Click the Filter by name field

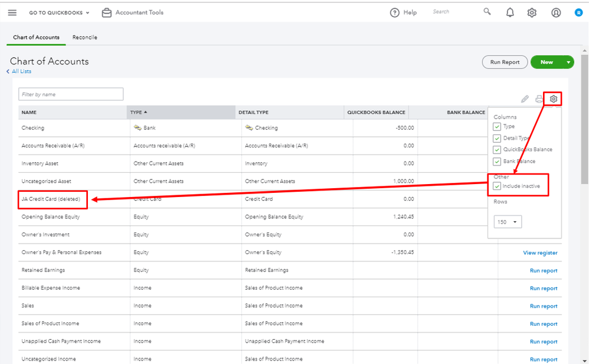[71, 94]
